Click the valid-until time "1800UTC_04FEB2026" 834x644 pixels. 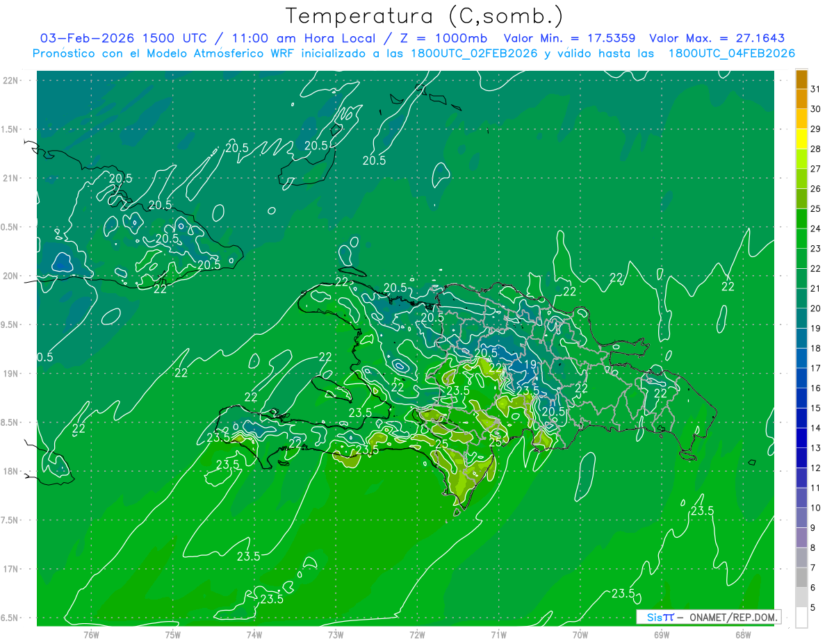731,53
